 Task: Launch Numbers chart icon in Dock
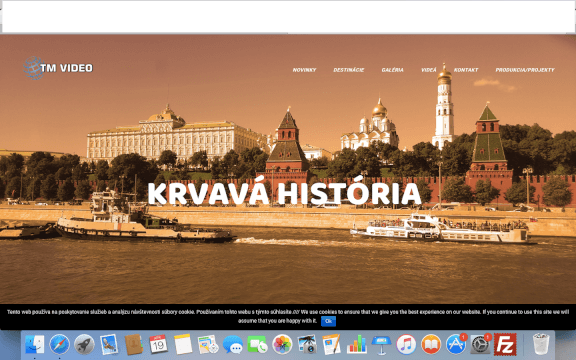click(357, 345)
